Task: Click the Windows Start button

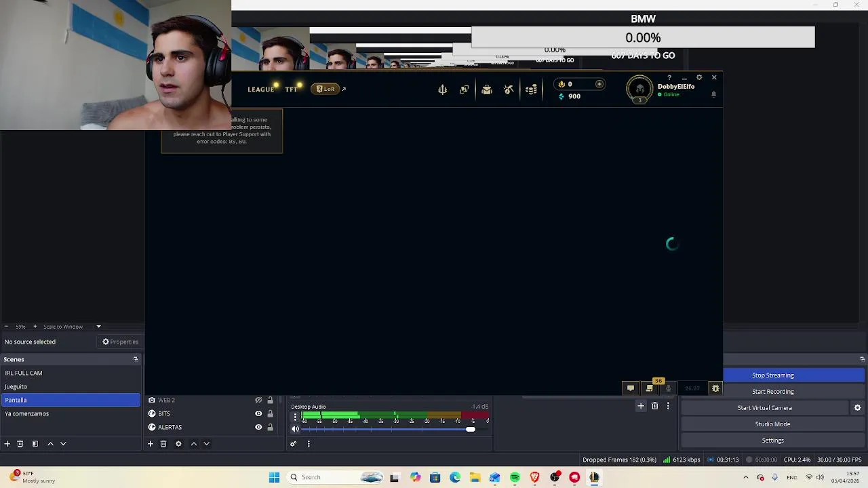Action: coord(274,478)
